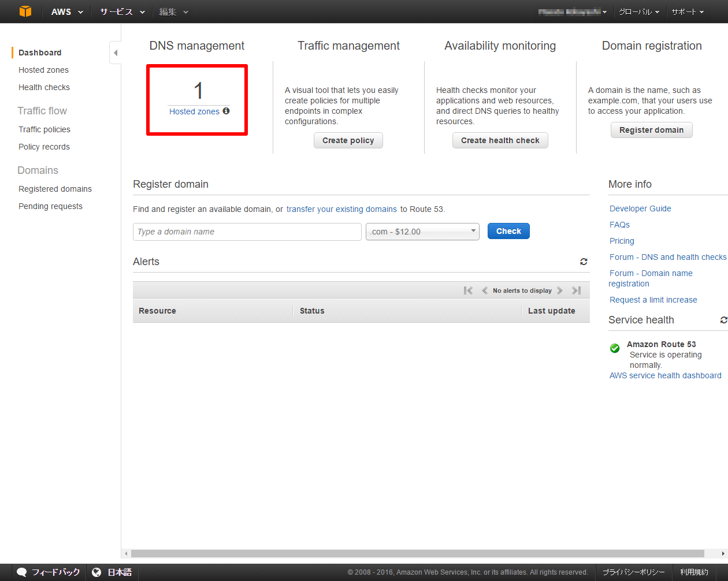This screenshot has width=728, height=581.
Task: Click the Hosted zones info icon
Action: 226,111
